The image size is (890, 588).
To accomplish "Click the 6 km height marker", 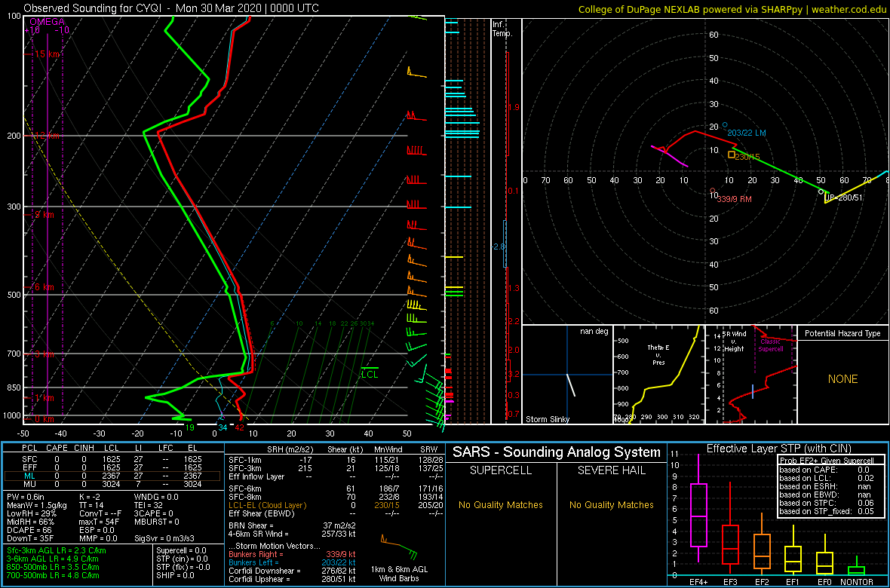I will pos(44,287).
